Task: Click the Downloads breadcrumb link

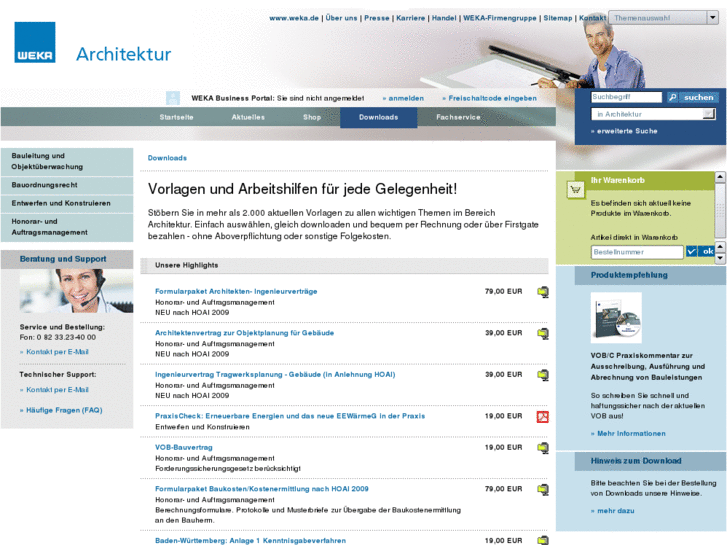Action: 167,158
